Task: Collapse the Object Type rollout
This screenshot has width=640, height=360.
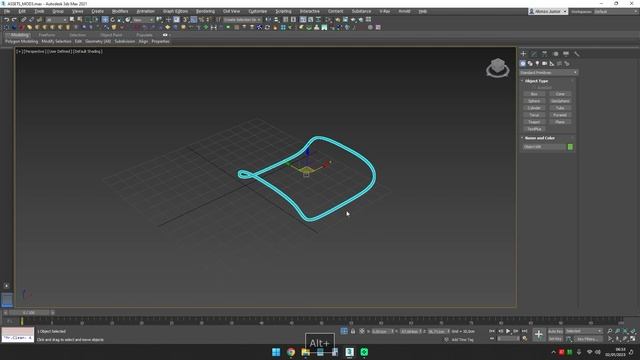Action: (x=536, y=81)
